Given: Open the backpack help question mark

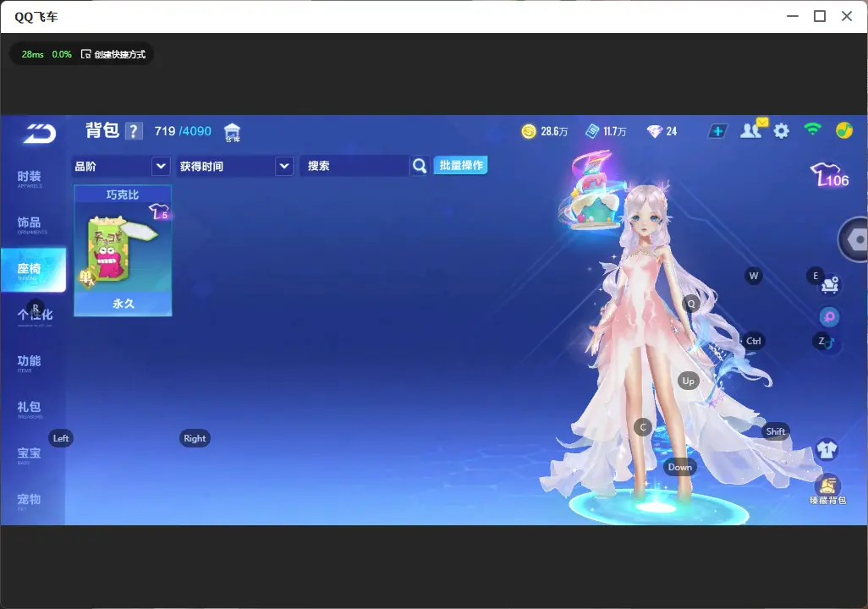Looking at the screenshot, I should click(x=134, y=132).
